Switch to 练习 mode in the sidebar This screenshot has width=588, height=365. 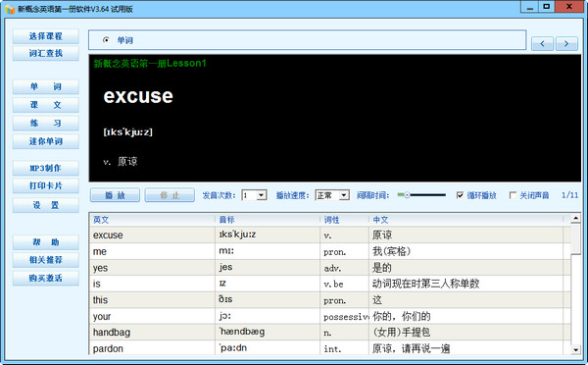[x=46, y=124]
